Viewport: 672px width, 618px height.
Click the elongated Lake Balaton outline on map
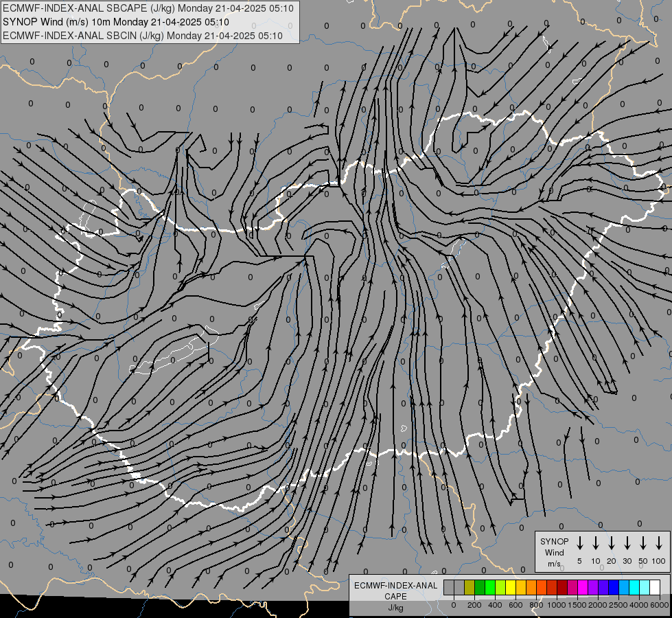click(x=174, y=350)
